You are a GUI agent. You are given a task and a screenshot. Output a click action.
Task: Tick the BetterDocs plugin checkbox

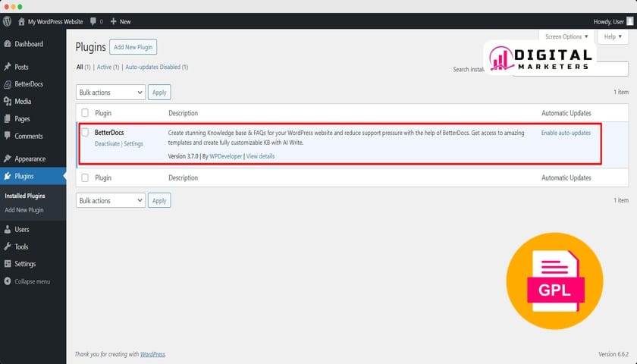(x=85, y=133)
